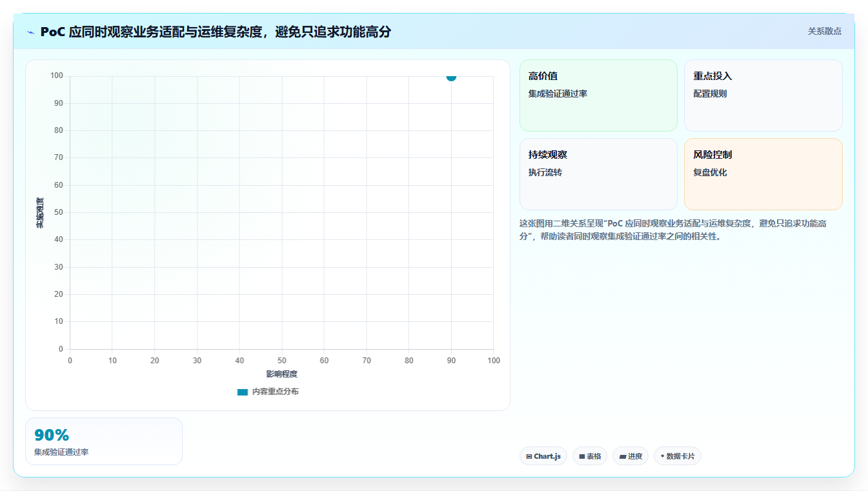
Task: Open the 高价值 card
Action: click(598, 95)
